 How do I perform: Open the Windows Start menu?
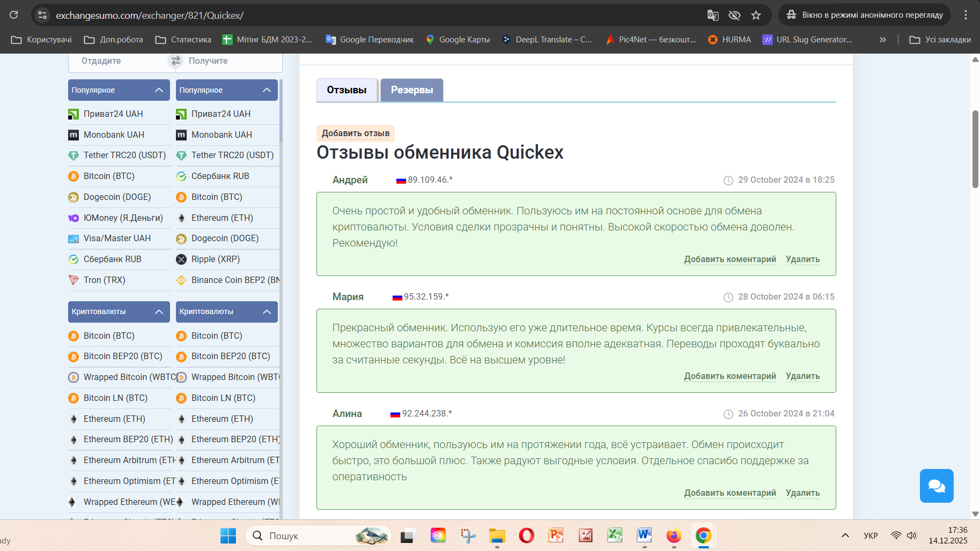(228, 535)
